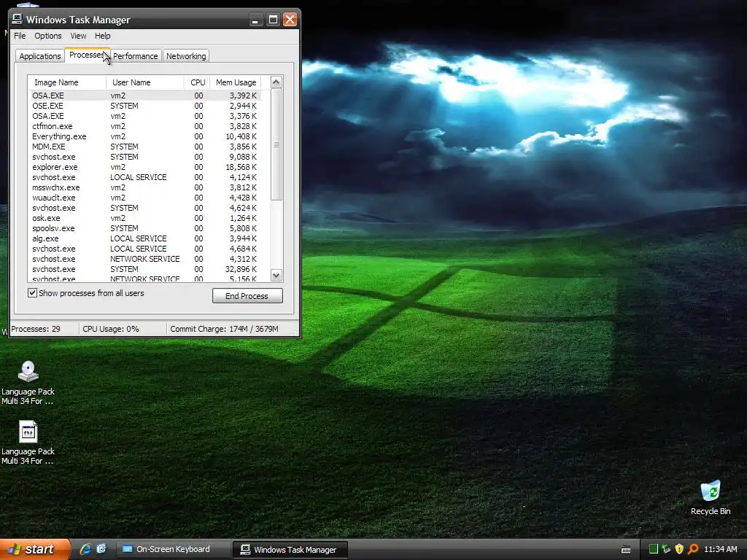747x560 pixels.
Task: Click the Task Manager title bar icon
Action: pyautogui.click(x=18, y=19)
